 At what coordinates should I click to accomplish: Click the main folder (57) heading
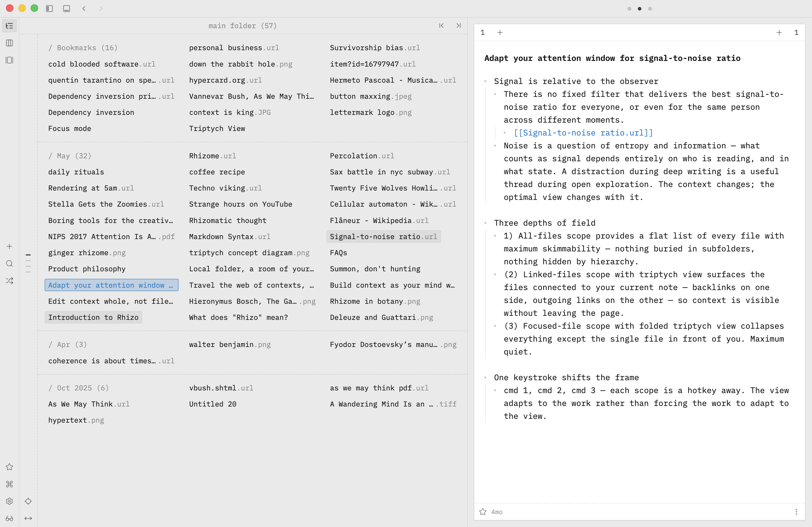tap(242, 25)
